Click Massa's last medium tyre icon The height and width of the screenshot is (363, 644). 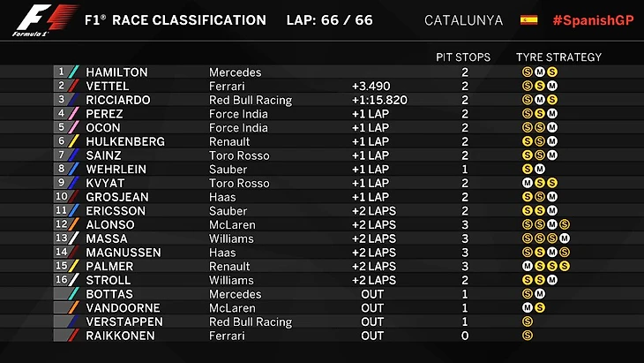pos(565,238)
